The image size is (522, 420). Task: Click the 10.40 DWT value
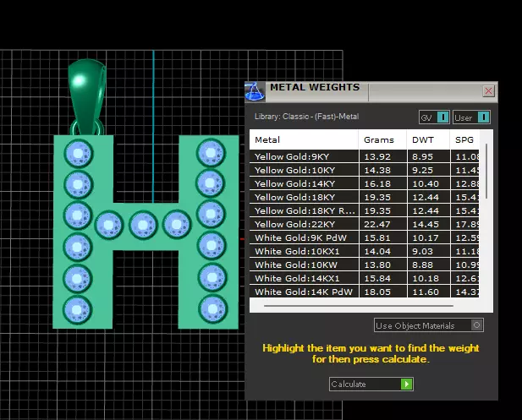tap(426, 184)
